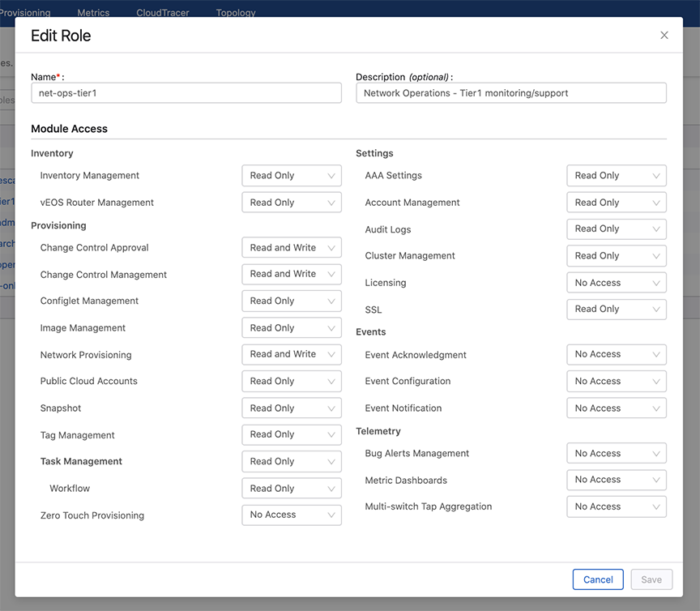Image resolution: width=700 pixels, height=611 pixels.
Task: Click the AAA Settings label
Action: (x=393, y=176)
